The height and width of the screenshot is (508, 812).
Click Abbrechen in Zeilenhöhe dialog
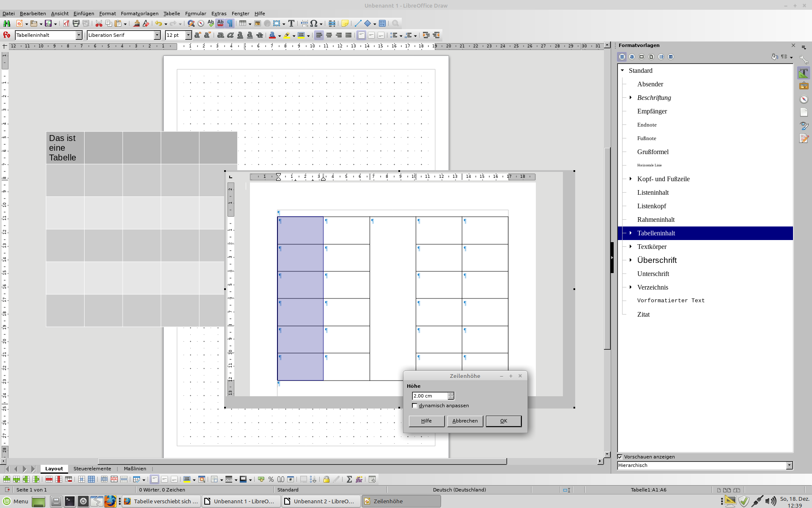coord(465,421)
